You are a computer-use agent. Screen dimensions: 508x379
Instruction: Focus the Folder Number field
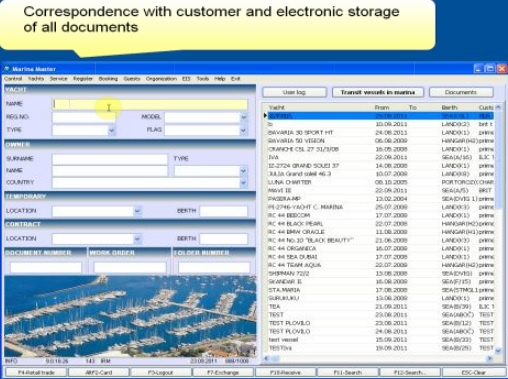pos(214,267)
